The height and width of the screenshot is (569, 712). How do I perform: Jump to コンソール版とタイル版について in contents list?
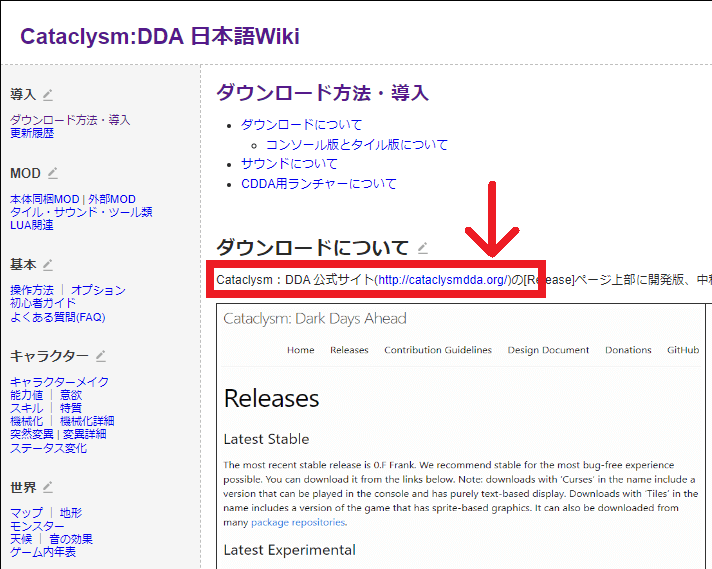[x=357, y=144]
